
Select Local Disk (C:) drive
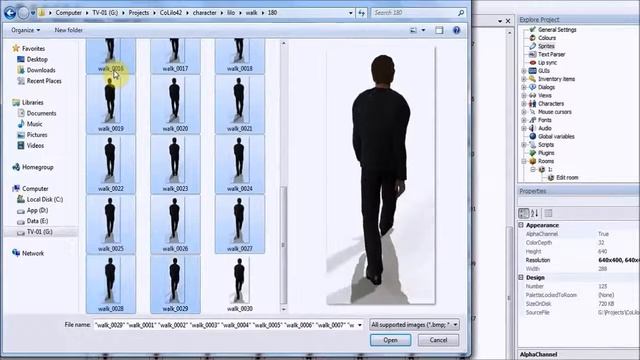[x=44, y=200]
